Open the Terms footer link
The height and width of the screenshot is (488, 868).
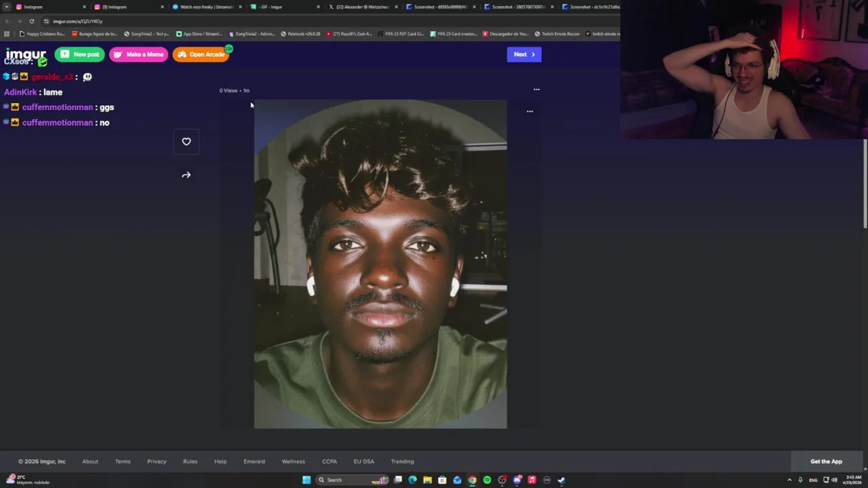tap(123, 462)
